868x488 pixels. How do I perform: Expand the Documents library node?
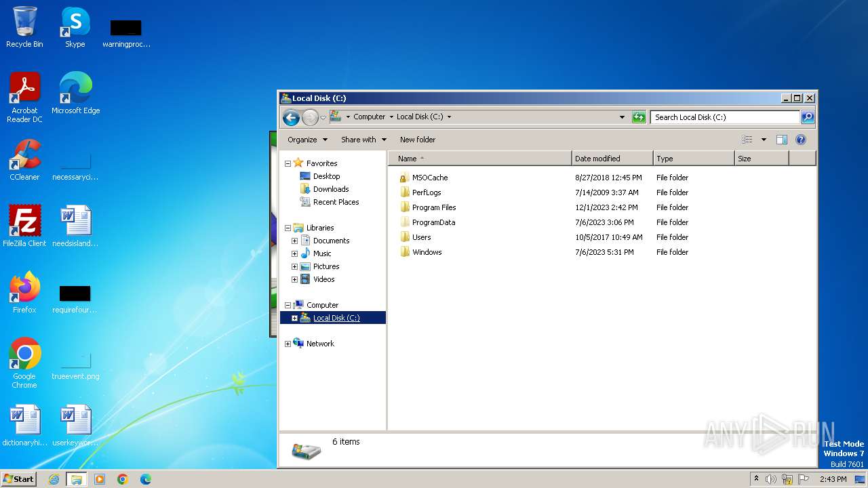(x=294, y=241)
